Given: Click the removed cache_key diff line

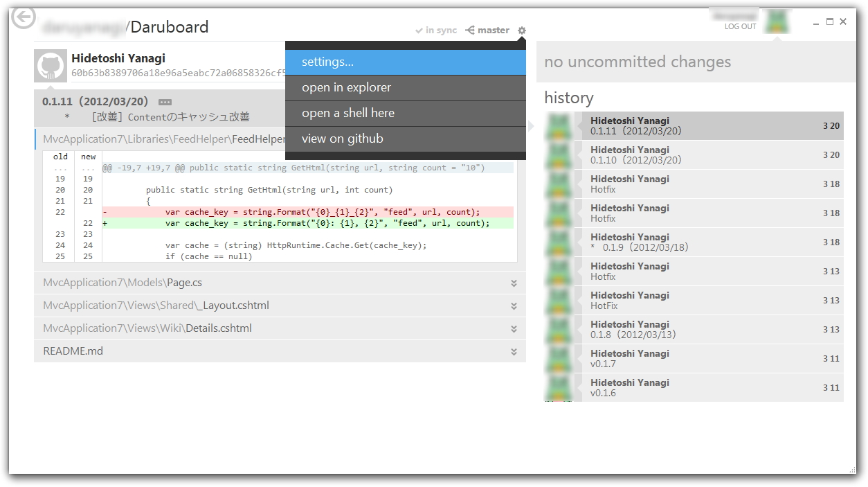Looking at the screenshot, I should click(308, 212).
